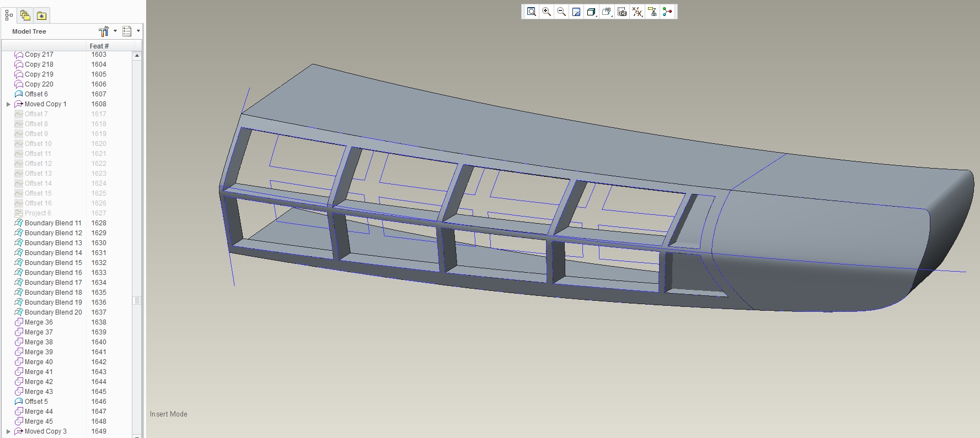This screenshot has width=980, height=438.
Task: Click the Model Tree Settings hammer icon
Action: 104,31
